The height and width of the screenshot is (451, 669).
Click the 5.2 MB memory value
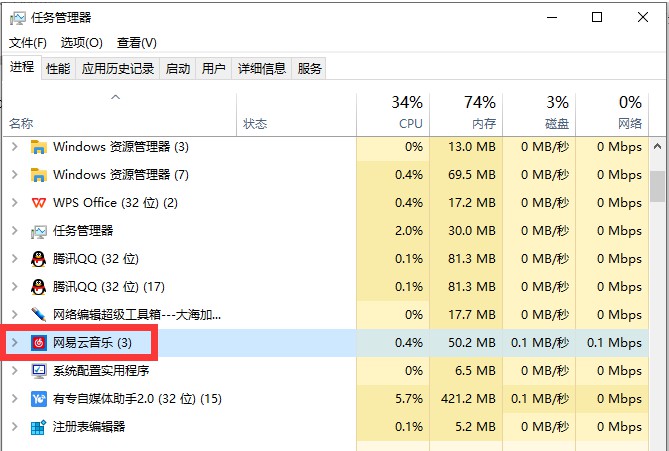(x=475, y=427)
